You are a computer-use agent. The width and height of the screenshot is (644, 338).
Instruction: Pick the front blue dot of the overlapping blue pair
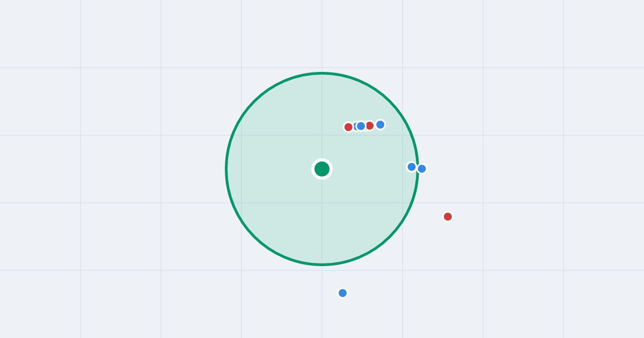tap(361, 126)
